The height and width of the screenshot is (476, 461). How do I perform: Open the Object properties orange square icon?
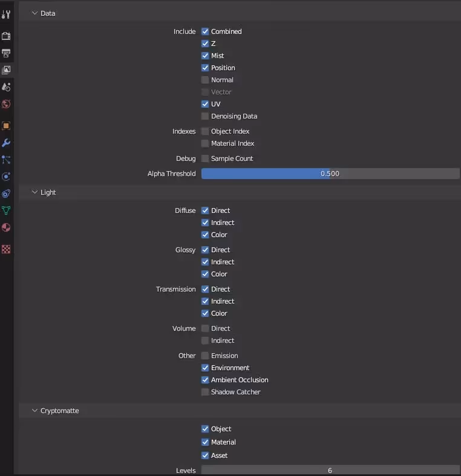[x=6, y=126]
